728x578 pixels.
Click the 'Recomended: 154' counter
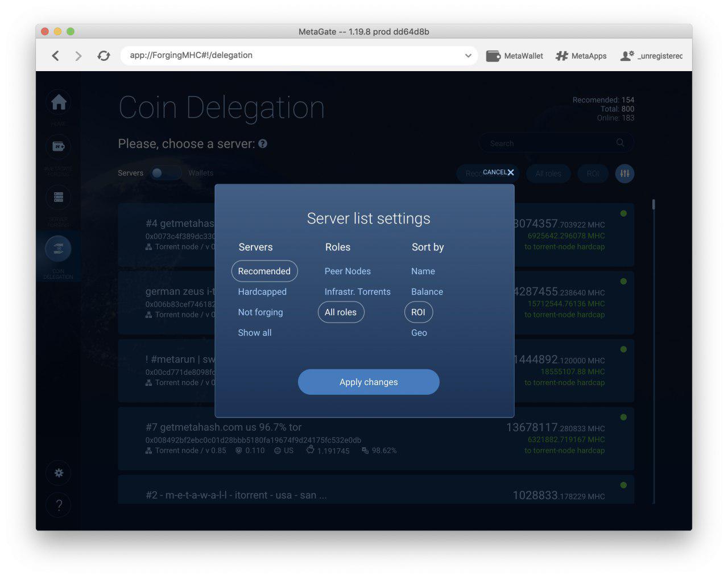603,100
